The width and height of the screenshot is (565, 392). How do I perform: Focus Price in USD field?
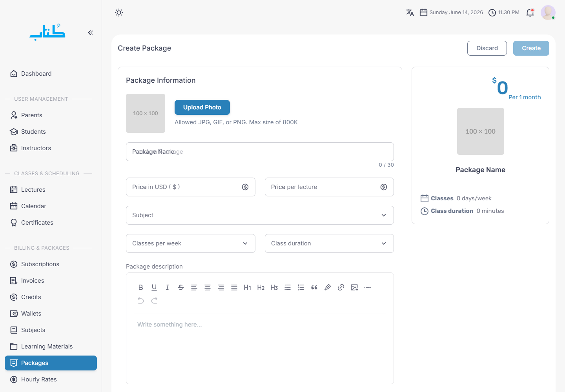coord(191,187)
